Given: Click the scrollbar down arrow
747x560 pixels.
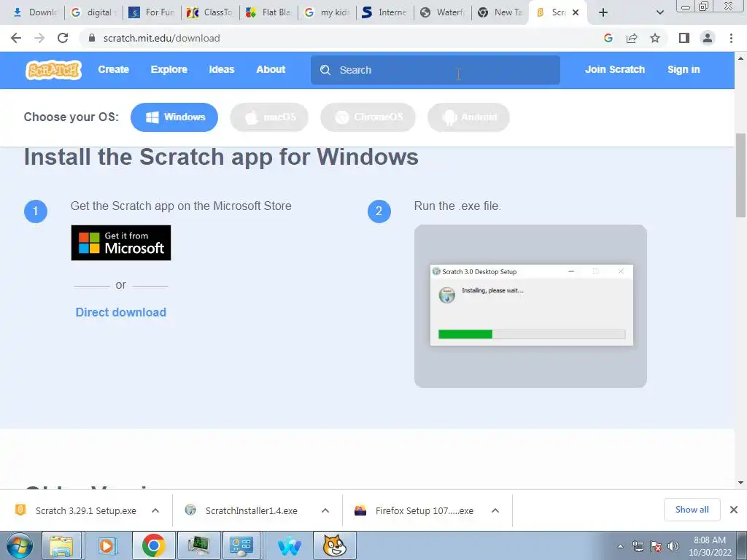Looking at the screenshot, I should [x=741, y=483].
